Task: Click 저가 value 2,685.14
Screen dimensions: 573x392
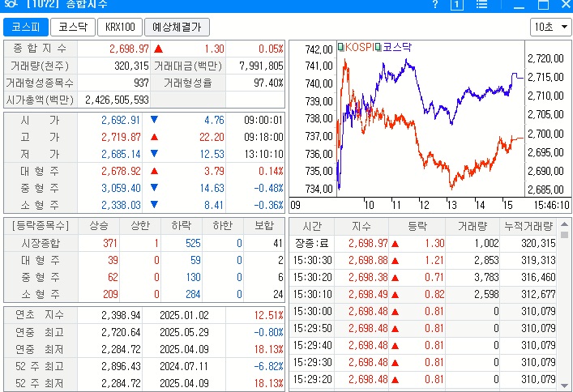Action: pos(121,154)
